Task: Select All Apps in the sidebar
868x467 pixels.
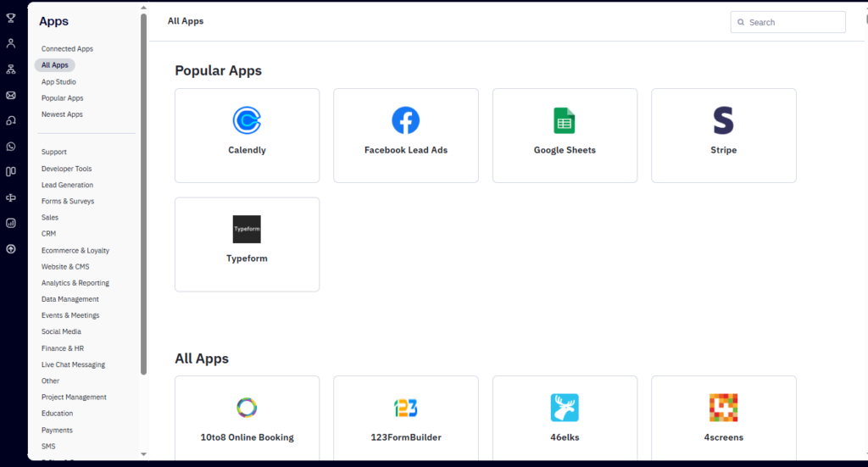Action: [55, 65]
